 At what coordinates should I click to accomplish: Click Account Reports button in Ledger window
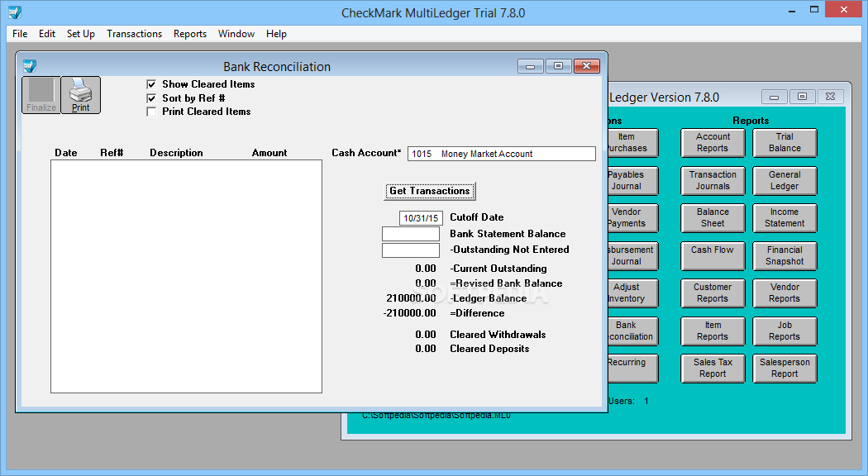pos(713,143)
